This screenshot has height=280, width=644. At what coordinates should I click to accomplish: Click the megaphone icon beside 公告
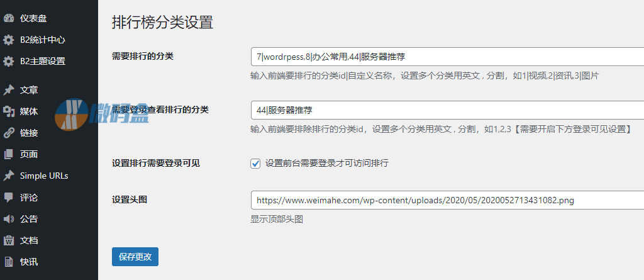tap(9, 219)
